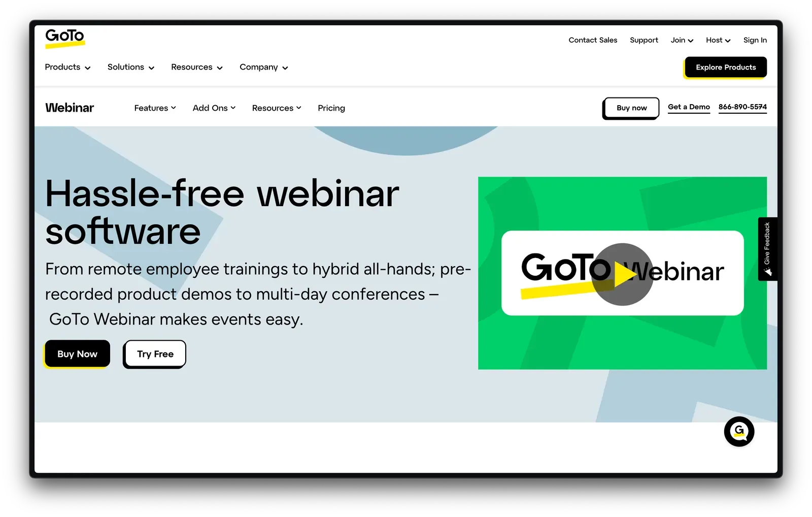Expand the main Resources menu
812x517 pixels.
[x=196, y=67]
